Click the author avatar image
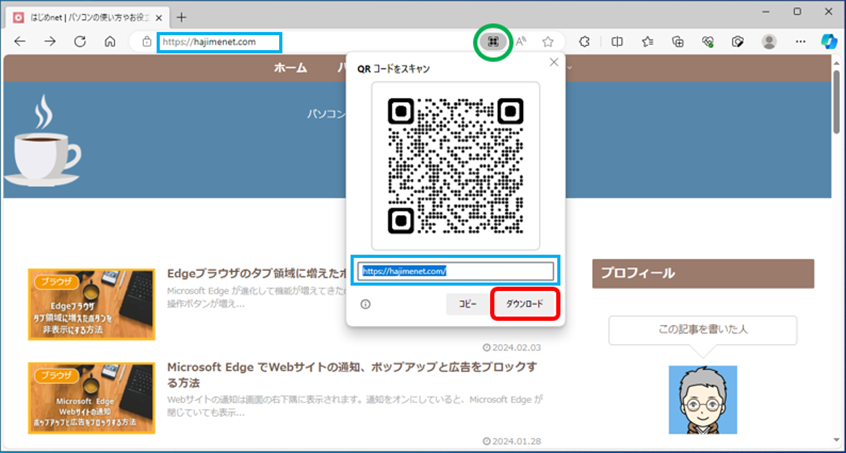This screenshot has height=453, width=846. pyautogui.click(x=703, y=400)
